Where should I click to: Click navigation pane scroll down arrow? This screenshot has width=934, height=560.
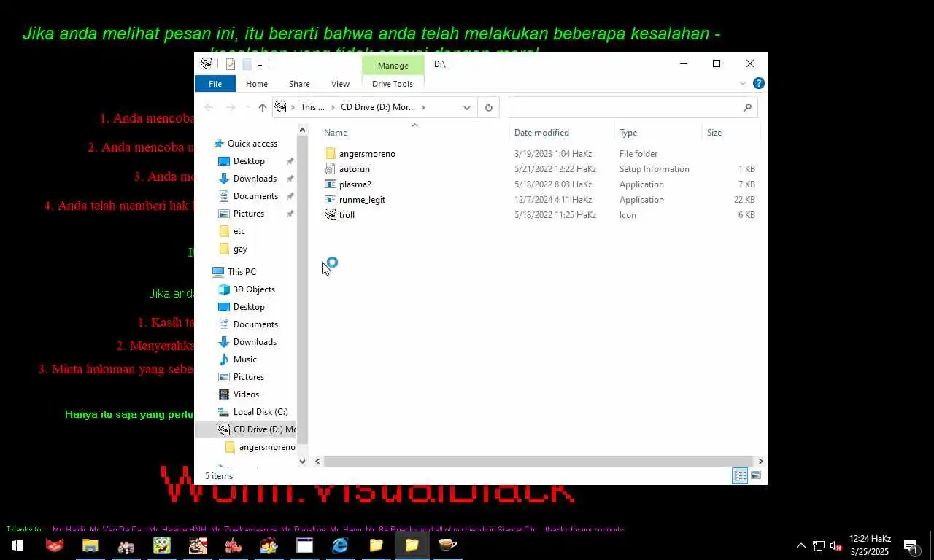(303, 461)
